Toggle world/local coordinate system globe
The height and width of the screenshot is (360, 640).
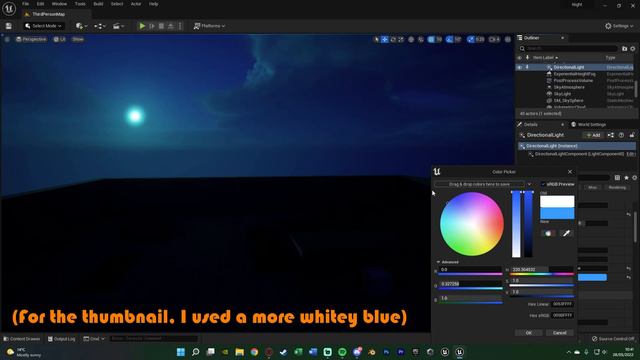click(x=411, y=39)
